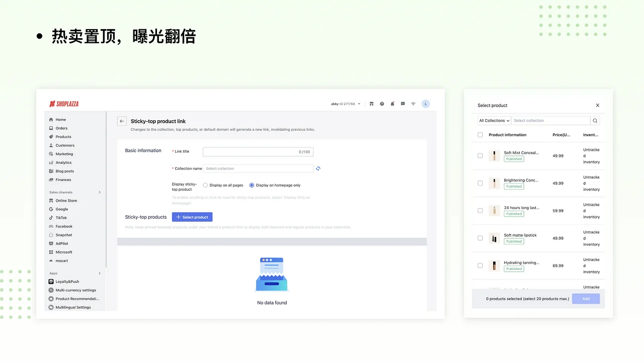Open the chat message icon in header
The height and width of the screenshot is (362, 644).
point(403,104)
